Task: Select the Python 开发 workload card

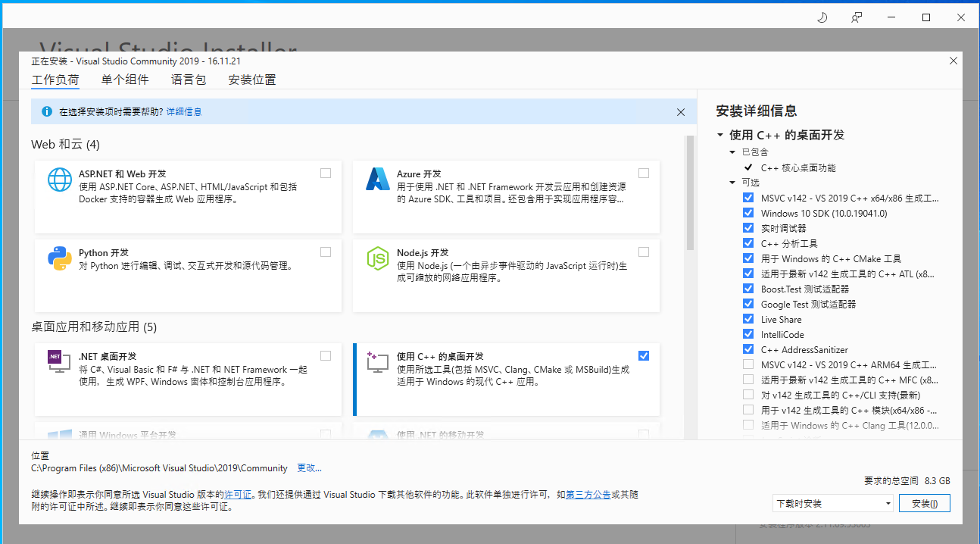Action: coord(188,276)
